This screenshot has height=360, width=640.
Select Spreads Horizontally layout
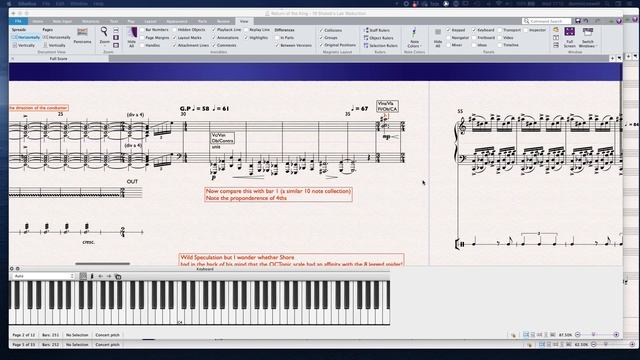point(26,37)
